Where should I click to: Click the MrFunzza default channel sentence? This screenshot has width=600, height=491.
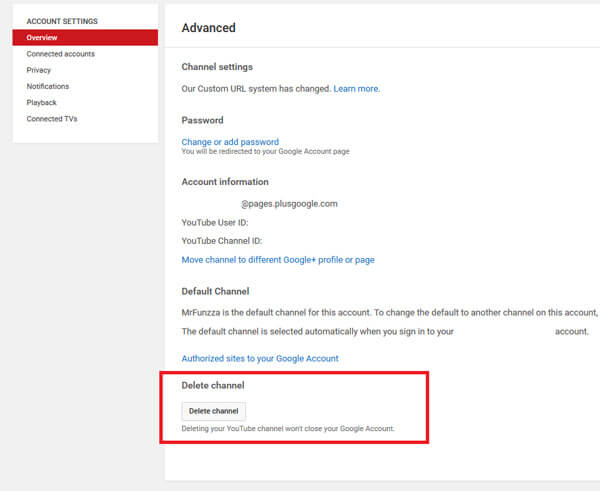[x=390, y=313]
